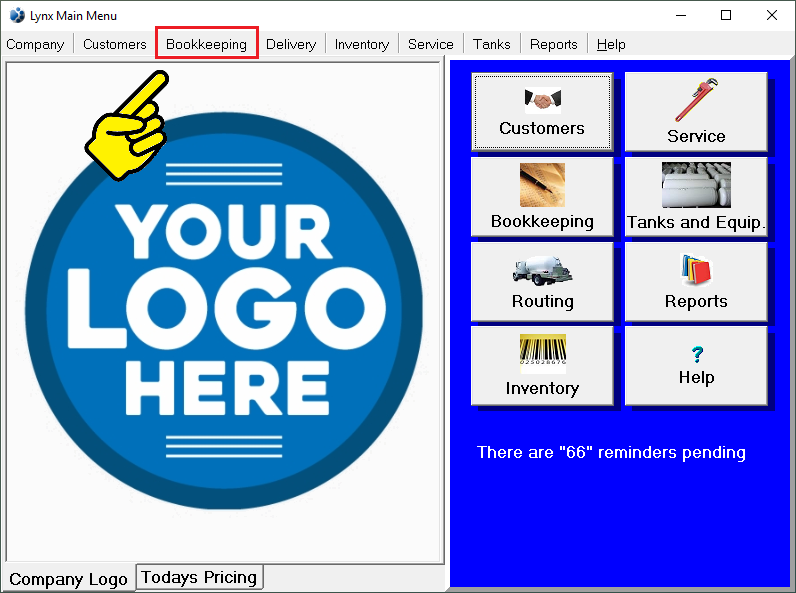The image size is (796, 593).
Task: Open the Inventory menu in the menu bar
Action: point(362,45)
